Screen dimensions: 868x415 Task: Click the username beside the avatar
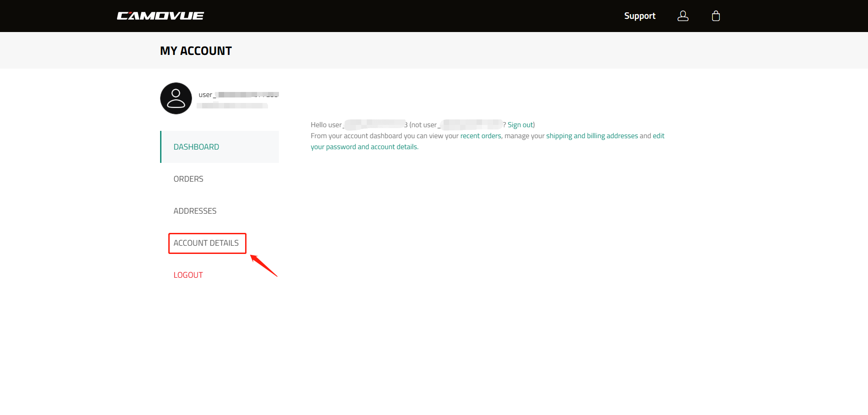238,95
